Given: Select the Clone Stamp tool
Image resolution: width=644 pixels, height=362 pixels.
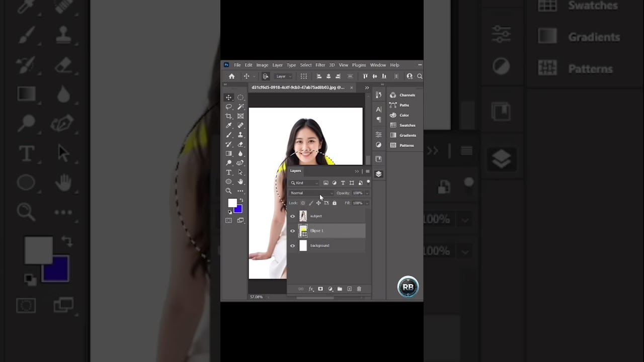Looking at the screenshot, I should pyautogui.click(x=240, y=135).
